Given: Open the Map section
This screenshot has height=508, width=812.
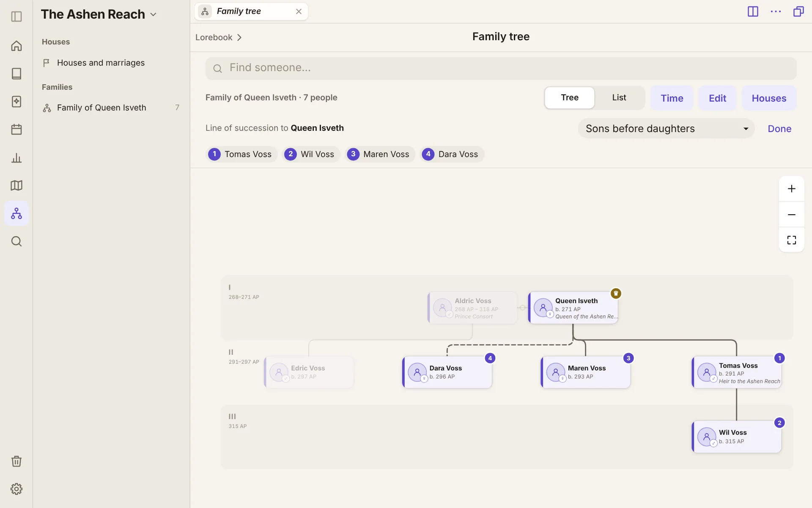Looking at the screenshot, I should (16, 185).
